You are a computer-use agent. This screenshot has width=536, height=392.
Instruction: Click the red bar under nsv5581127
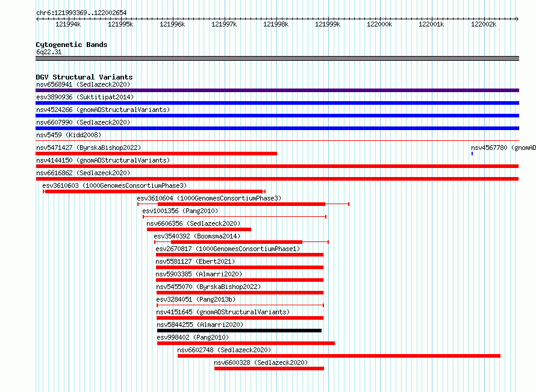click(x=240, y=267)
